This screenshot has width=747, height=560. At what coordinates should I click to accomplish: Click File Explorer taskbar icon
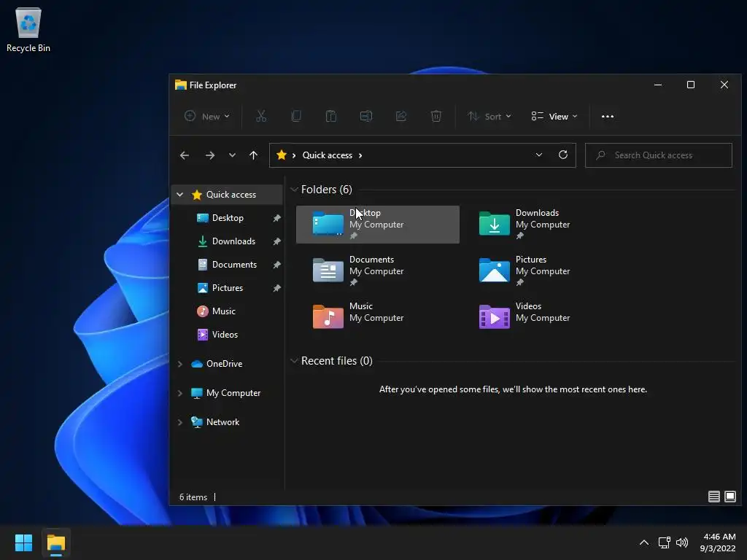point(55,542)
